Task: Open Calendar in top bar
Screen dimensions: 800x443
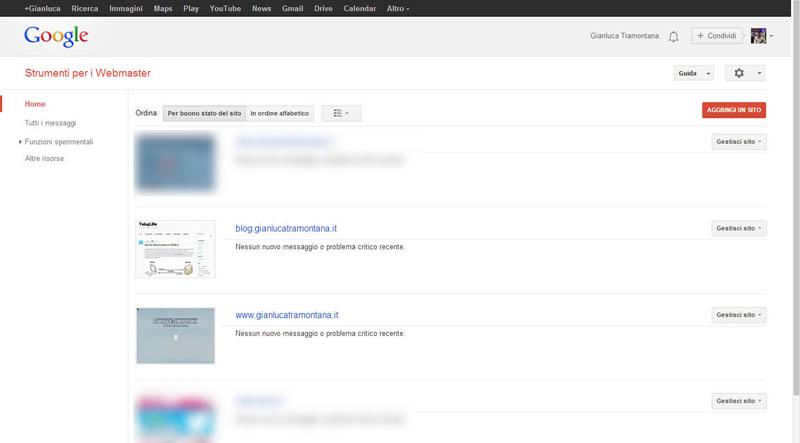Action: pos(360,8)
